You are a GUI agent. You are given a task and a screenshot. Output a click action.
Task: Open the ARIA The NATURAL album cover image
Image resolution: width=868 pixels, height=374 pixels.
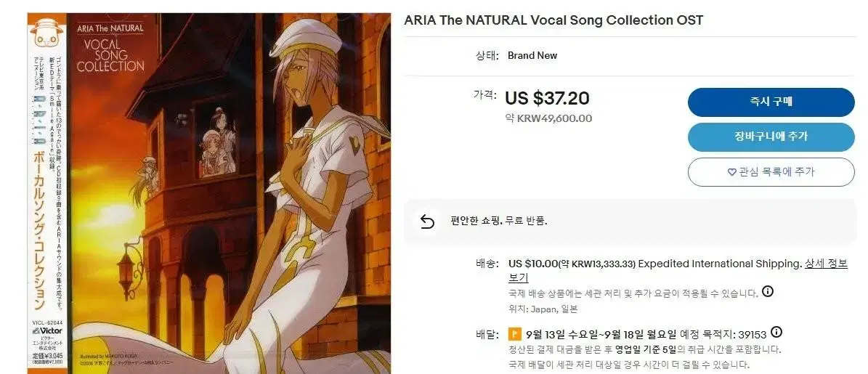(x=209, y=193)
